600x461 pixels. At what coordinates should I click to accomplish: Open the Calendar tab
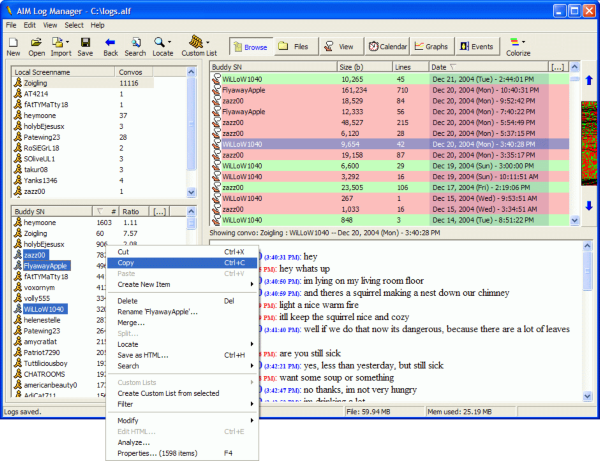[x=387, y=47]
